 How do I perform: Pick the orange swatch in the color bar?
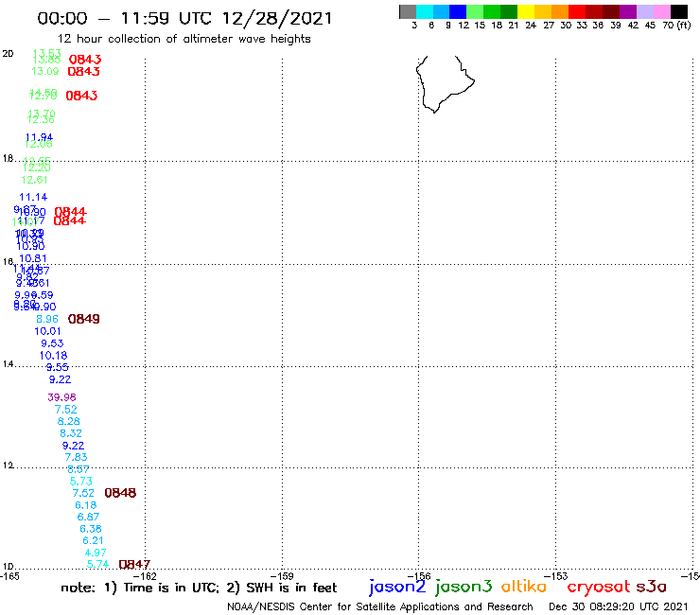click(560, 11)
